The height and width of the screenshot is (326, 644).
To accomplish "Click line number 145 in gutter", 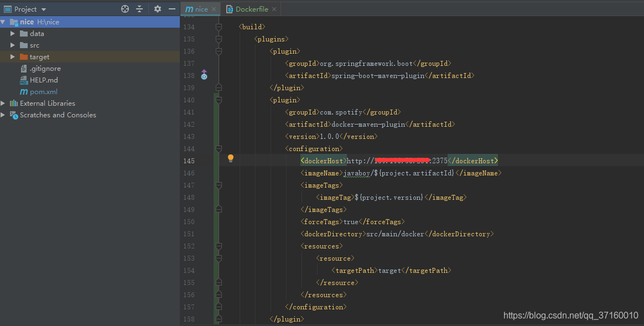I will pos(189,161).
